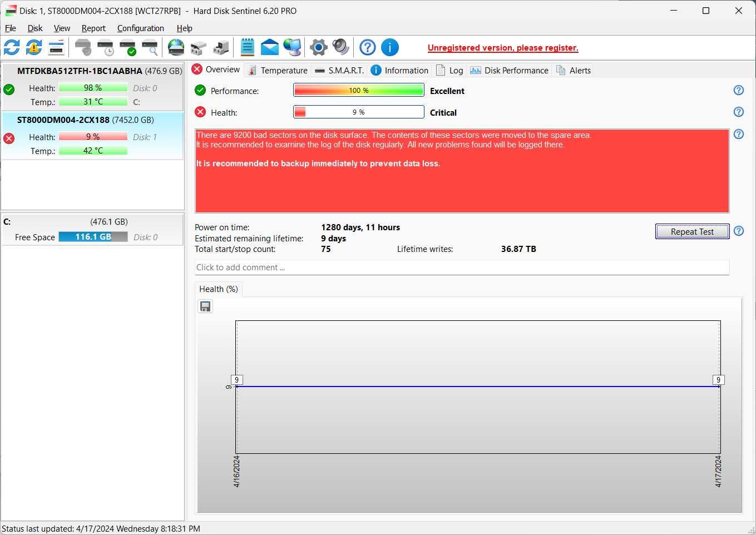Click the globe-on-disk toolbar icon
Screen dimensions: 756x535
tap(176, 47)
